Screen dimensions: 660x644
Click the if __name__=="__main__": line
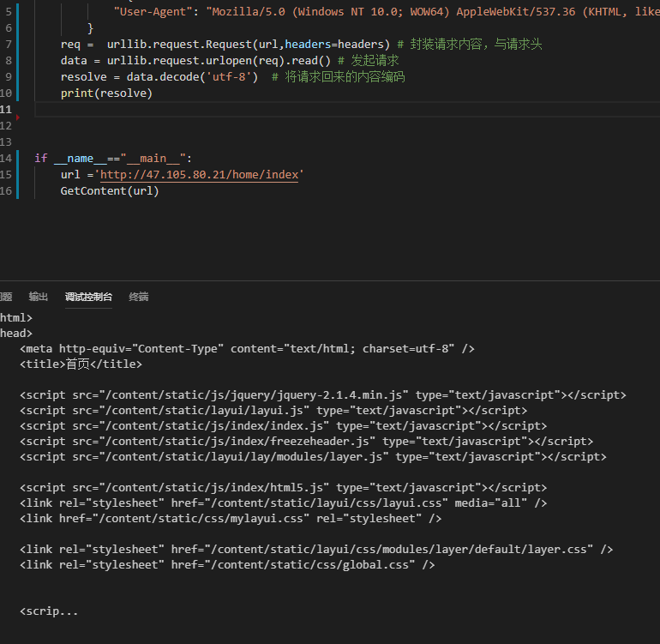[113, 159]
